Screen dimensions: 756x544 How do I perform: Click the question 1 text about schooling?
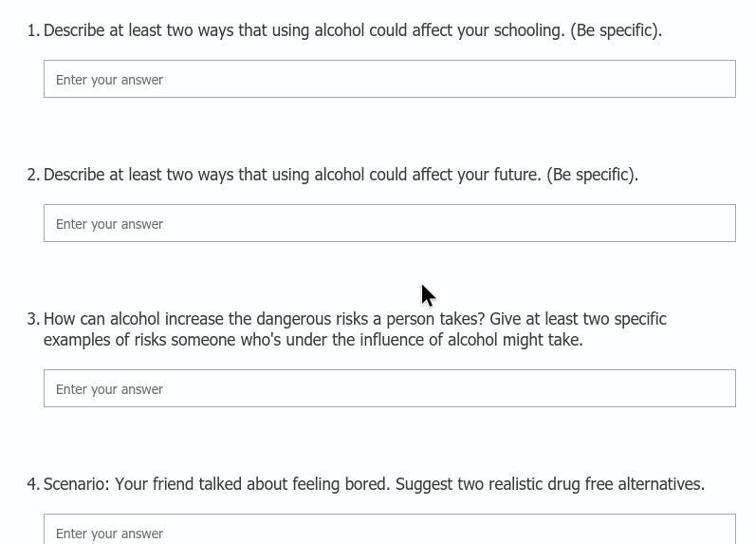[x=353, y=30]
